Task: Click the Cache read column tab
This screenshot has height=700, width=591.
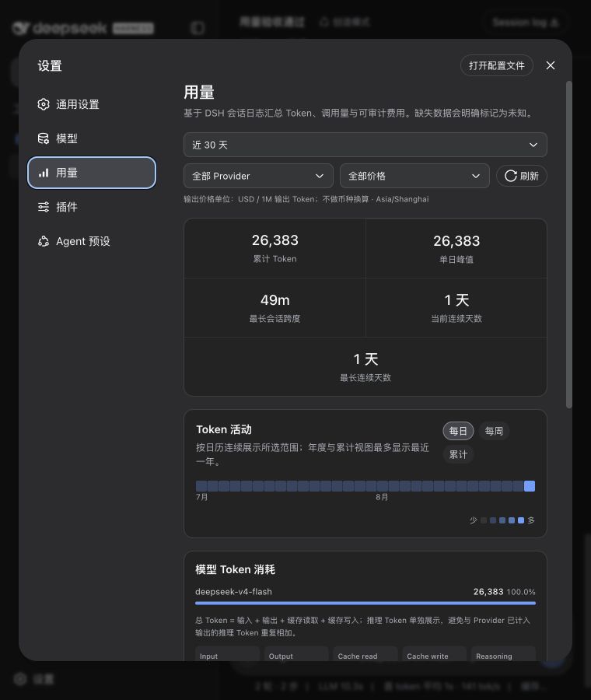Action: pyautogui.click(x=365, y=654)
